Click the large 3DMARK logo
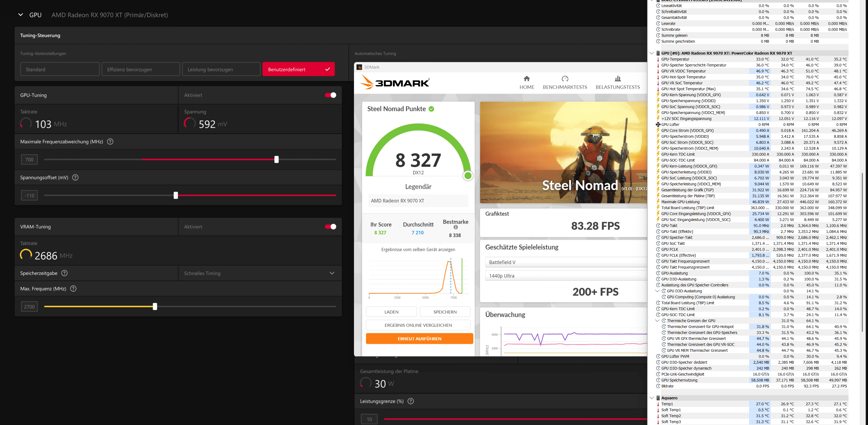 pyautogui.click(x=395, y=82)
